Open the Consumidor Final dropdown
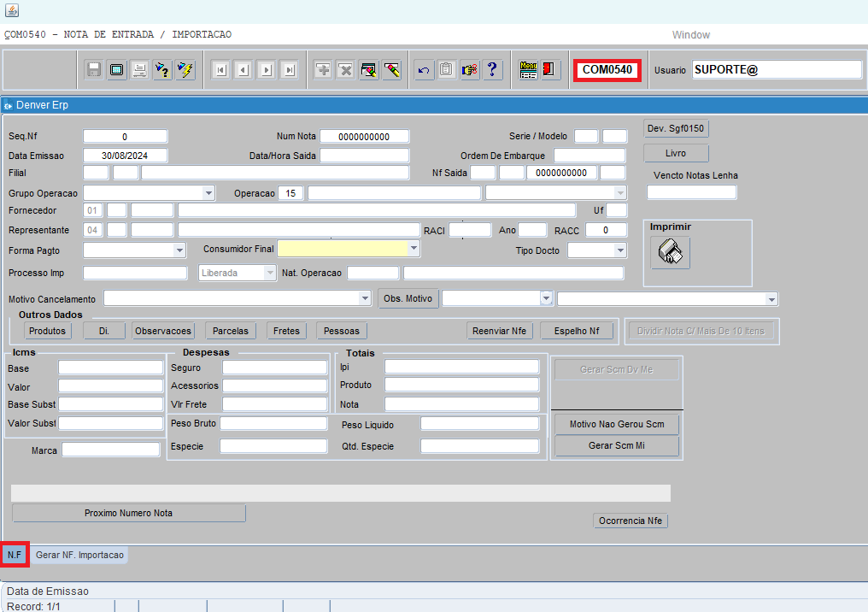This screenshot has height=612, width=868. [413, 248]
